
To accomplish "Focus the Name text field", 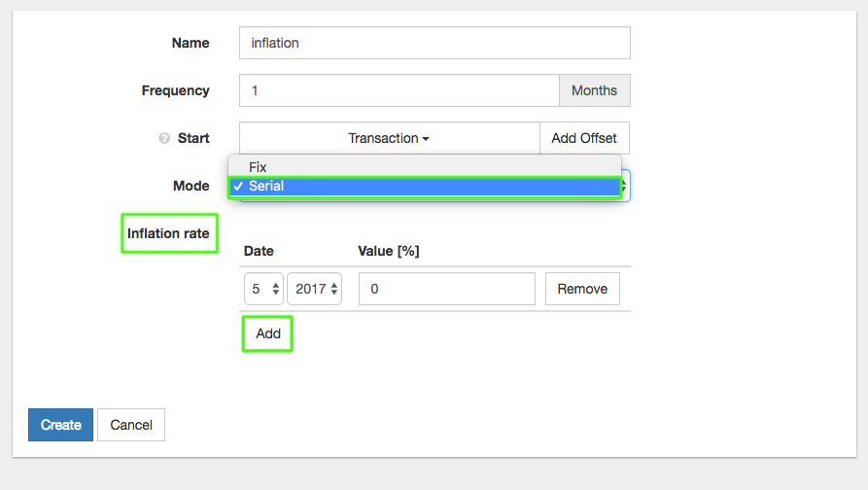I will coord(434,43).
